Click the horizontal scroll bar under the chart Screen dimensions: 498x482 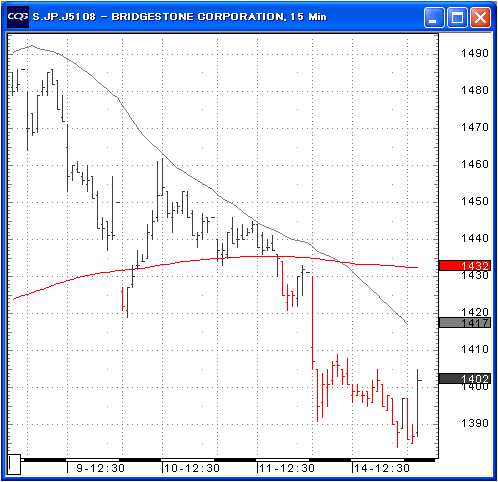pyautogui.click(x=228, y=460)
